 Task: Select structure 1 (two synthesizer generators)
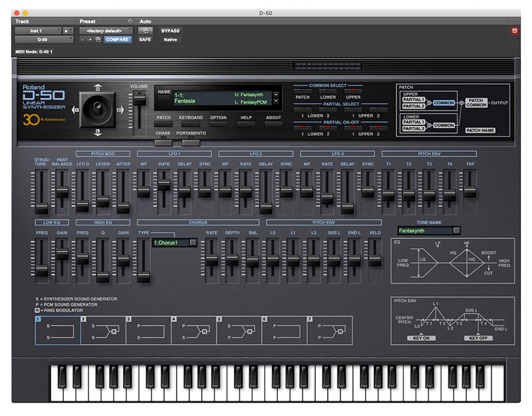point(58,331)
